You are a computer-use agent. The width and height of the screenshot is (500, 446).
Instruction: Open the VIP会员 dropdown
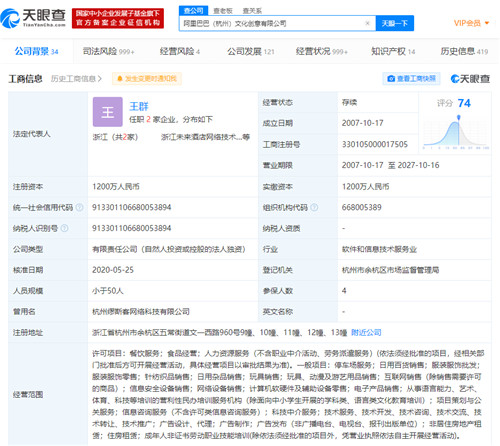(471, 23)
